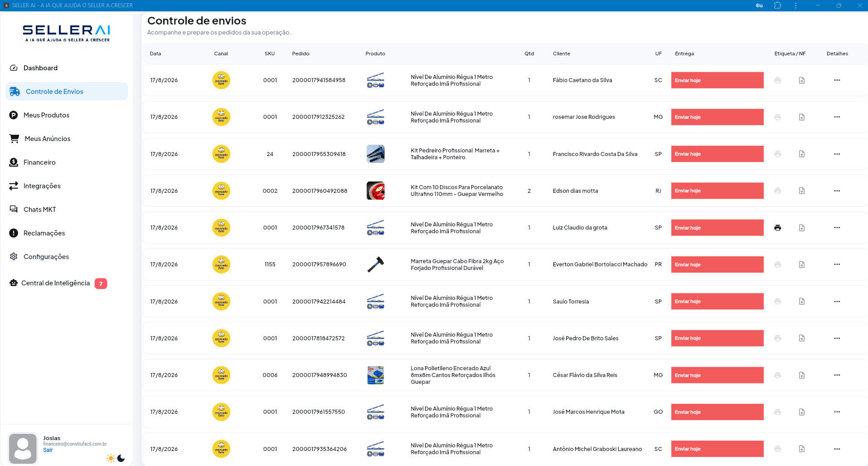The height and width of the screenshot is (466, 868).
Task: Print label for Fábio Caetano da Silva
Action: tap(778, 80)
